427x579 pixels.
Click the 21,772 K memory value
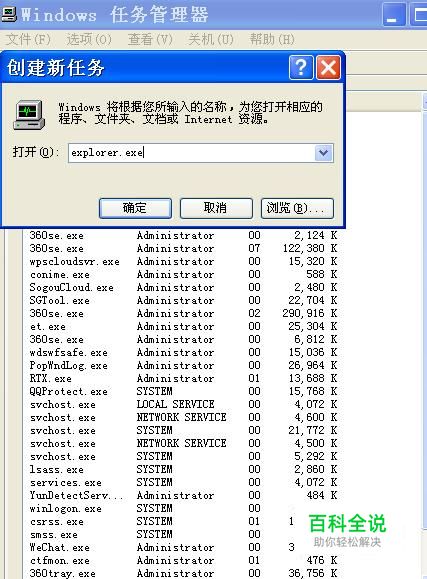coord(313,431)
